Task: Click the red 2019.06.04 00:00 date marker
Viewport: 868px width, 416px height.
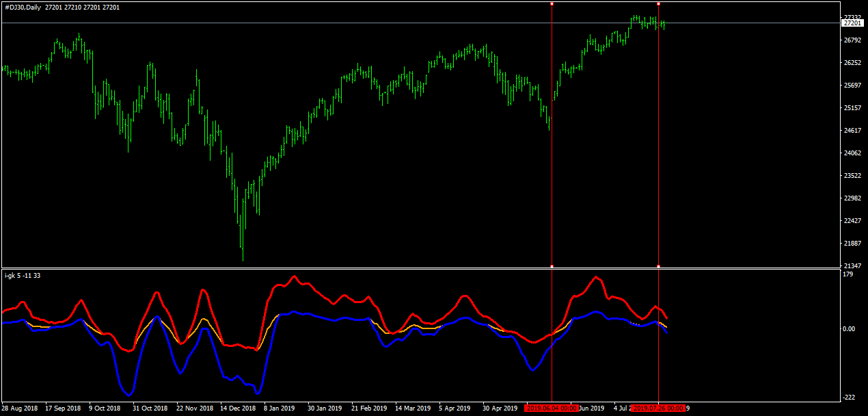Action: [x=552, y=408]
